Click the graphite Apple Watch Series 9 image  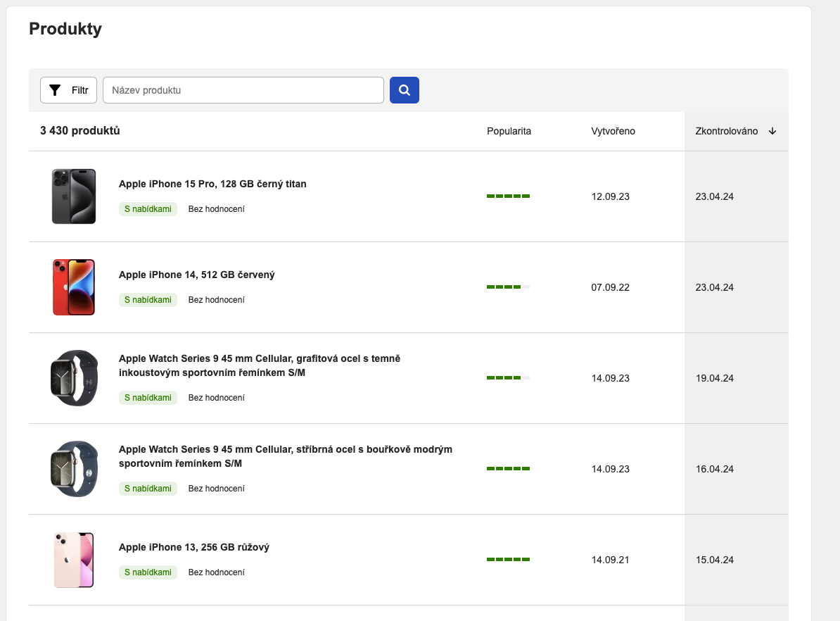coord(74,378)
